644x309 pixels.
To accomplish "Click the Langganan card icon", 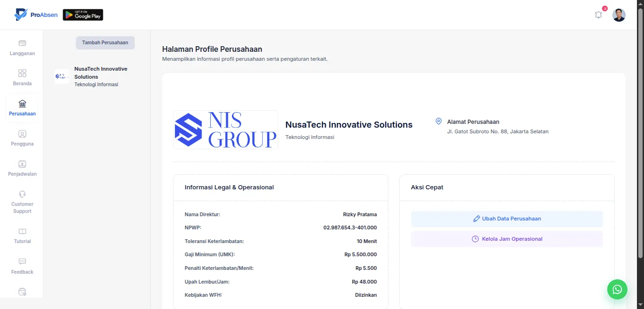I will point(22,43).
